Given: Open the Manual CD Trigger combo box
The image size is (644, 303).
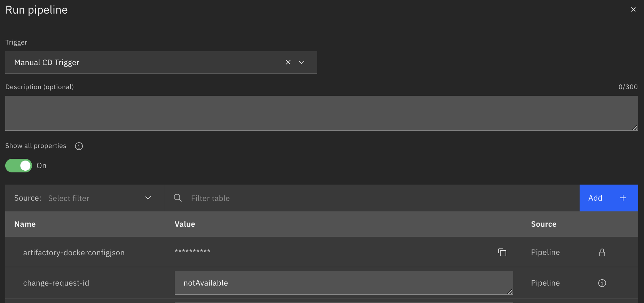Looking at the screenshot, I should click(146, 62).
